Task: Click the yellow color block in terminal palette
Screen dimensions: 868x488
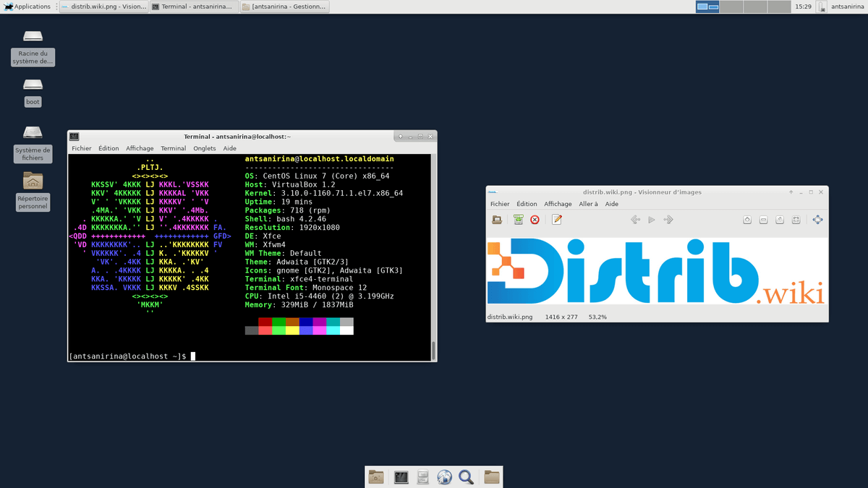Action: coord(292,330)
